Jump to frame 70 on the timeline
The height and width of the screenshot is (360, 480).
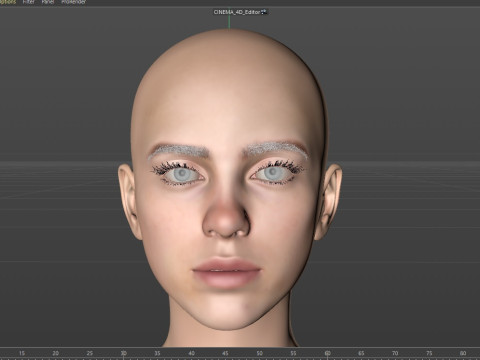(395, 353)
